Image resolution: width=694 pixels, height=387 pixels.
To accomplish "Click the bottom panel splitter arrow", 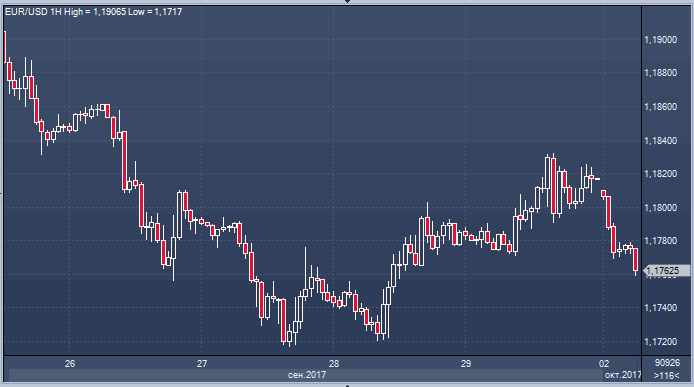I will 347,385.
